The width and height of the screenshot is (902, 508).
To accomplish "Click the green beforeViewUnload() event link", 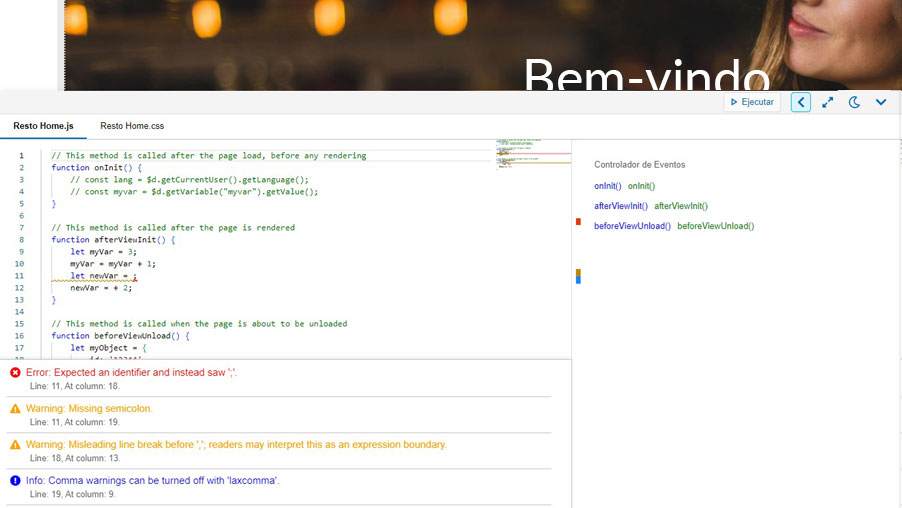I will tap(716, 226).
